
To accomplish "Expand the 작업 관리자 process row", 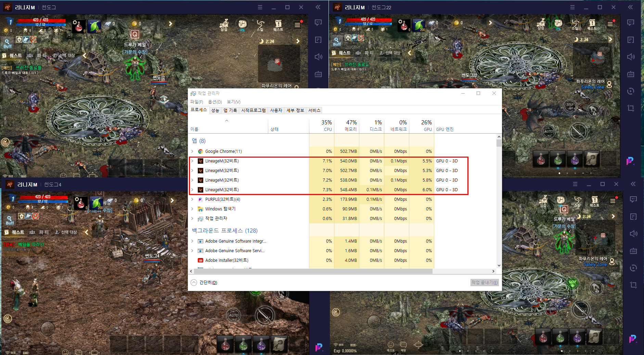I will coord(192,218).
